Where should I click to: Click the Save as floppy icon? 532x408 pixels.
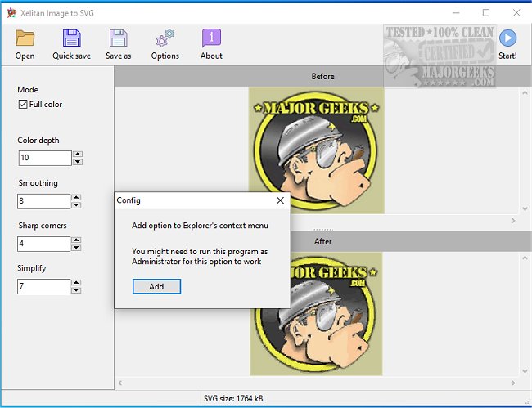[x=118, y=38]
